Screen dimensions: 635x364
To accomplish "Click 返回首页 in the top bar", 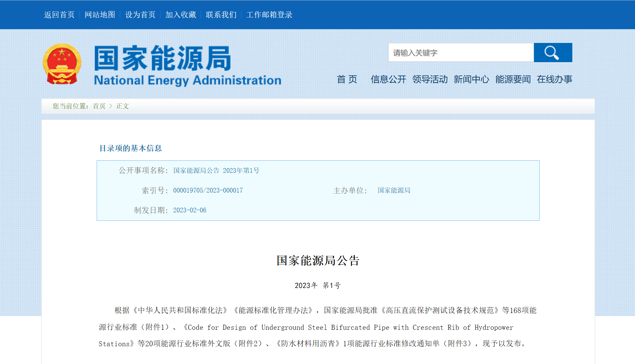I will click(x=59, y=15).
